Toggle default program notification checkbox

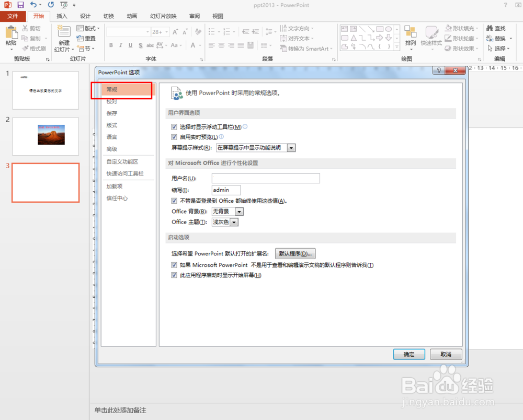pyautogui.click(x=174, y=265)
